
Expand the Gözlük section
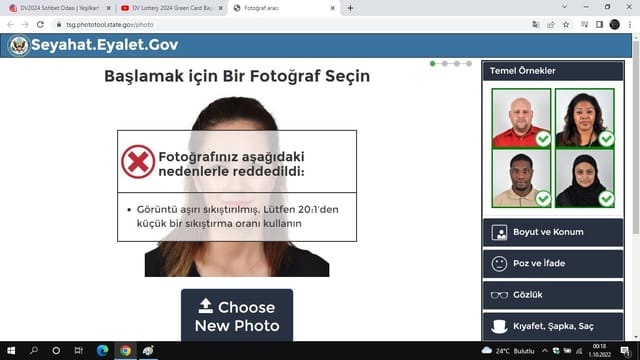click(553, 295)
